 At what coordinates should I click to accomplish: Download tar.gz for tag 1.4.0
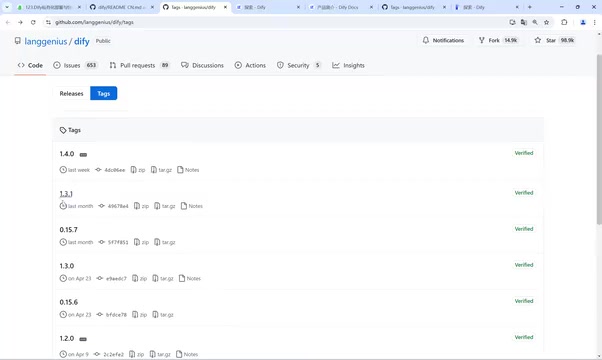pos(161,170)
